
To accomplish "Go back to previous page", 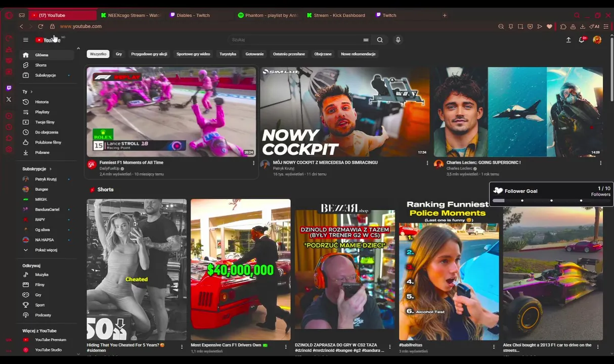I will (21, 26).
